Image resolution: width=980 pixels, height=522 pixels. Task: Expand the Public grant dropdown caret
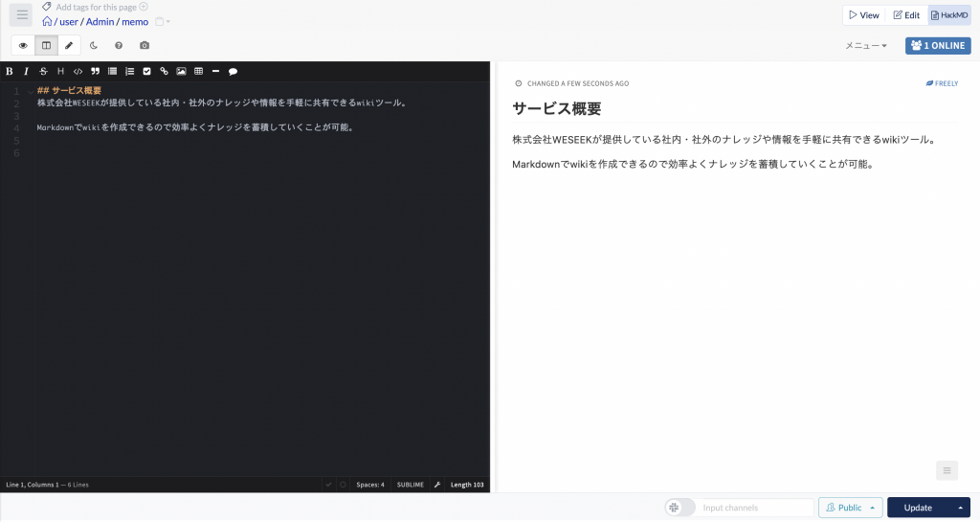pyautogui.click(x=873, y=508)
